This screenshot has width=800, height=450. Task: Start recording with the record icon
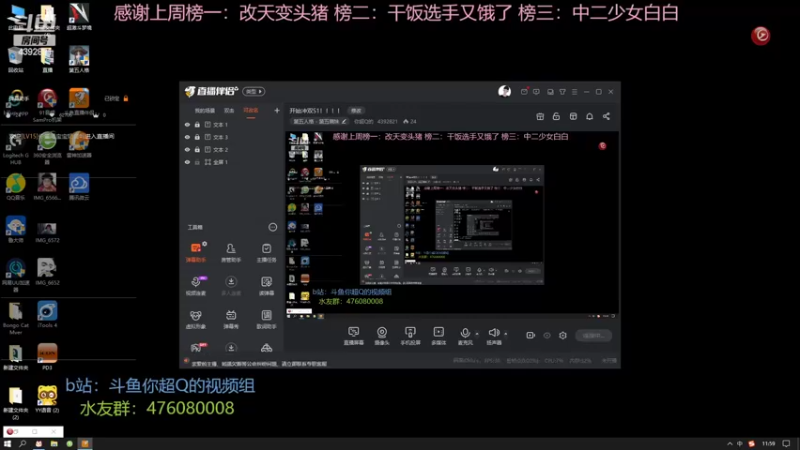tap(531, 335)
